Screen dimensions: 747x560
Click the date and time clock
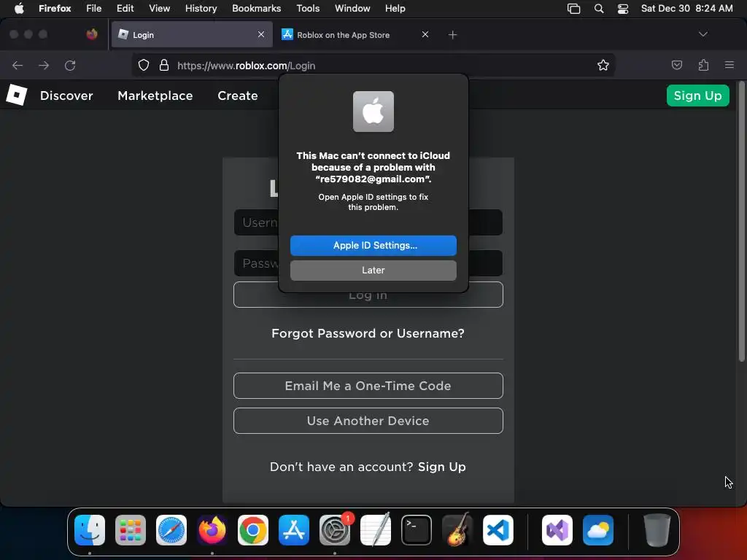tap(687, 8)
